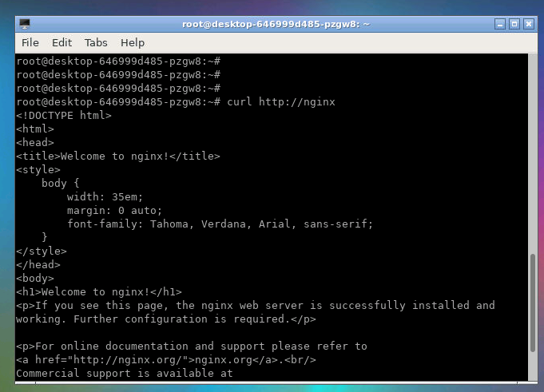
Task: Click the 'curl http://nginx' command text
Action: coord(281,102)
